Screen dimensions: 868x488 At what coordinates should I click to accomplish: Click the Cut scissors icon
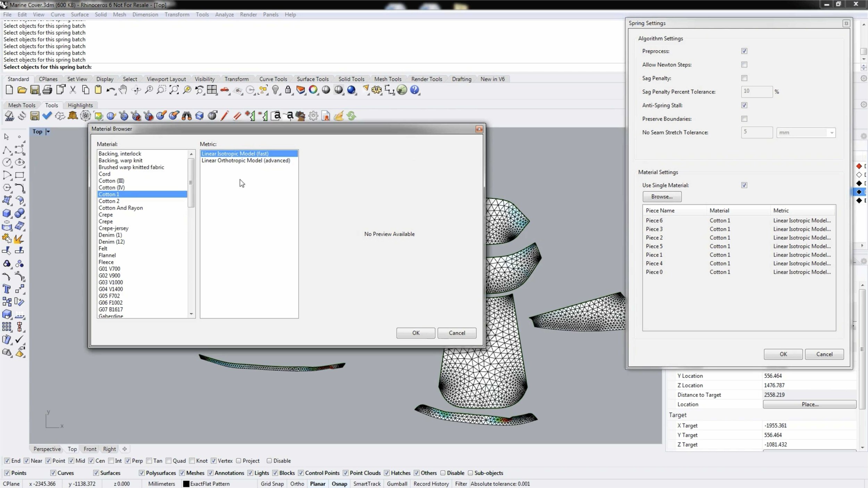tap(73, 90)
